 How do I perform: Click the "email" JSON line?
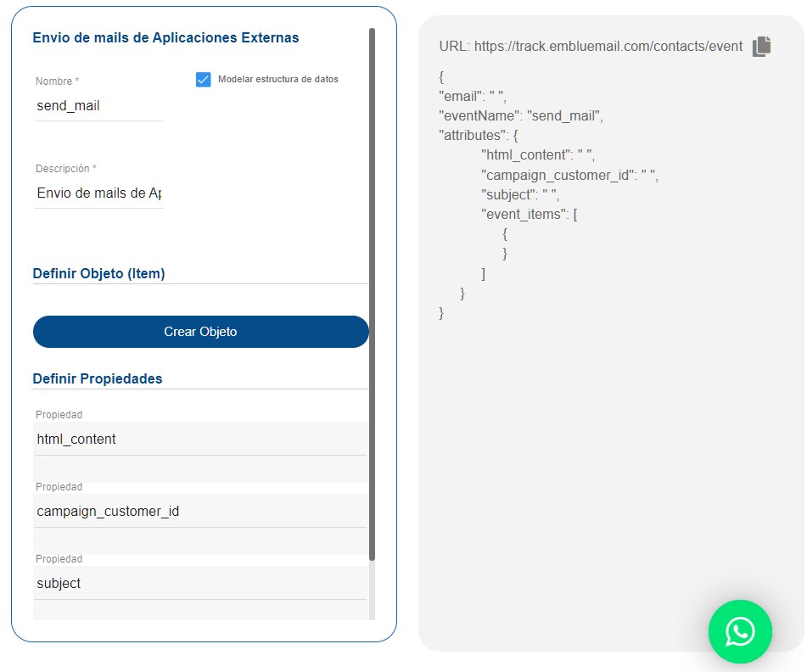pyautogui.click(x=473, y=96)
